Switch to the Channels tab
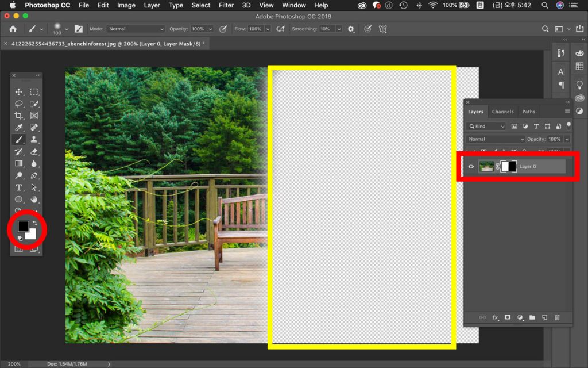Image resolution: width=588 pixels, height=368 pixels. pos(502,112)
